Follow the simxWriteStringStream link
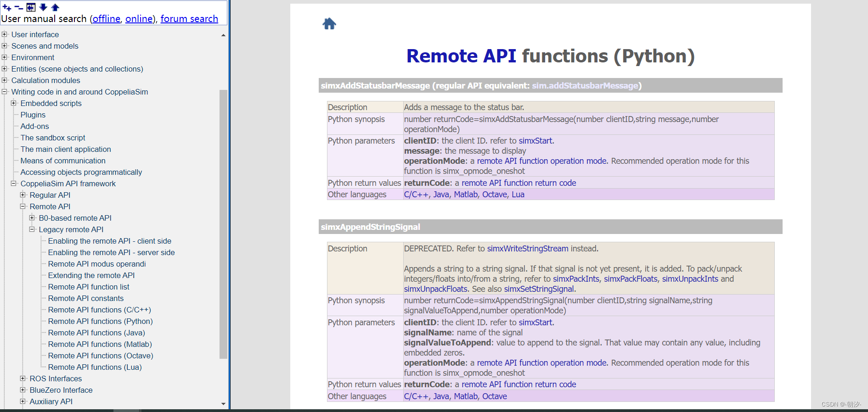The height and width of the screenshot is (412, 868). 527,249
